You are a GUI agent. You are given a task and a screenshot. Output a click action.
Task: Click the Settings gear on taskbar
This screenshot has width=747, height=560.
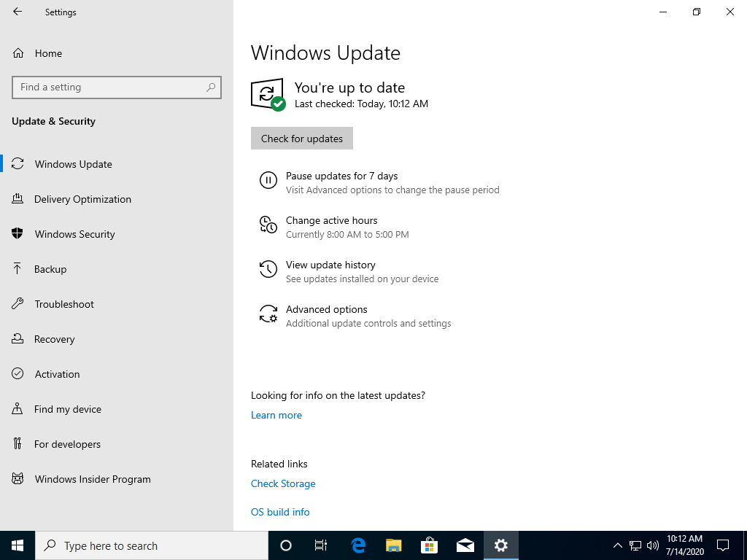coord(500,545)
